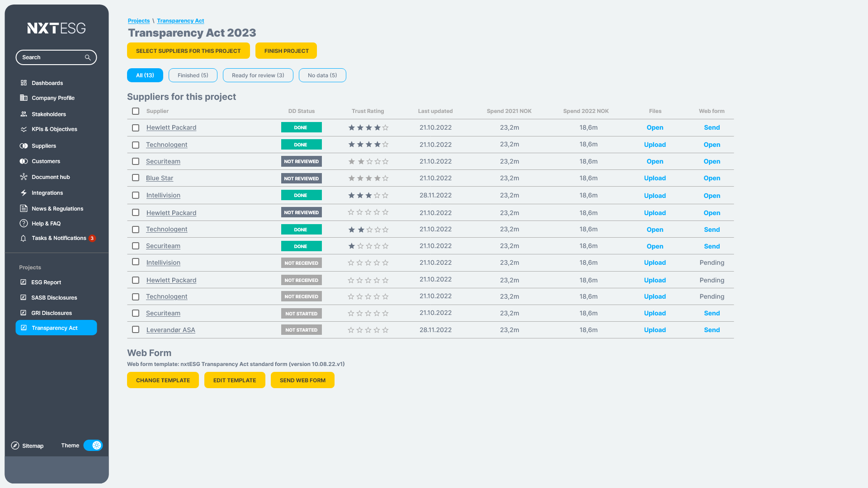This screenshot has height=488, width=868.
Task: Select checkbox for Securiteam NOT REVIEWED row
Action: coord(136,161)
